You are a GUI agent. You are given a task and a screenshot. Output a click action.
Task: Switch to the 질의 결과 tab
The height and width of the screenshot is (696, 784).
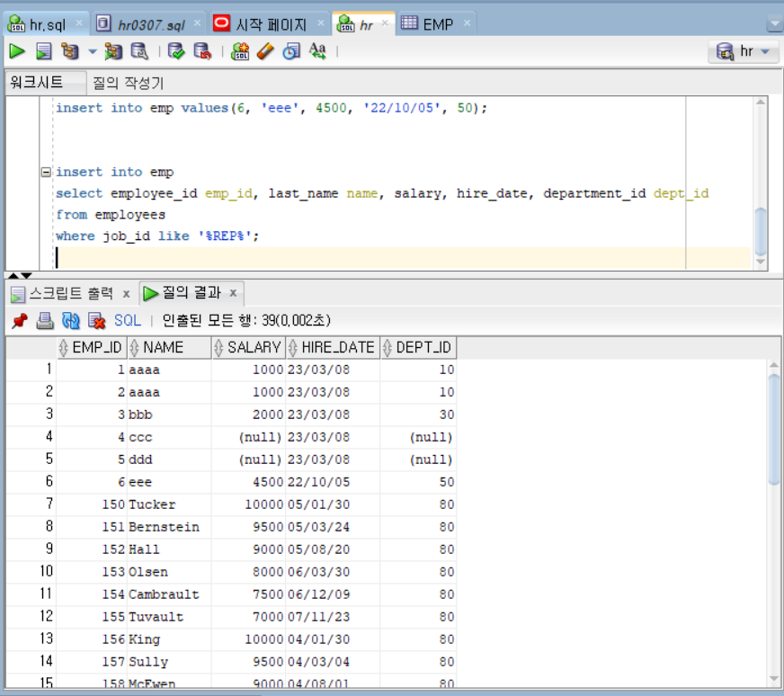(192, 292)
